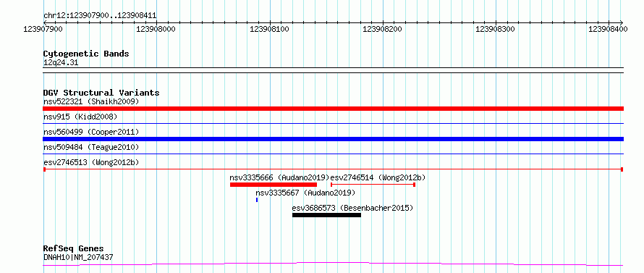The image size is (644, 273).
Task: Select the black esv3686573 (Besenbacher2015) bar
Action: point(326,215)
